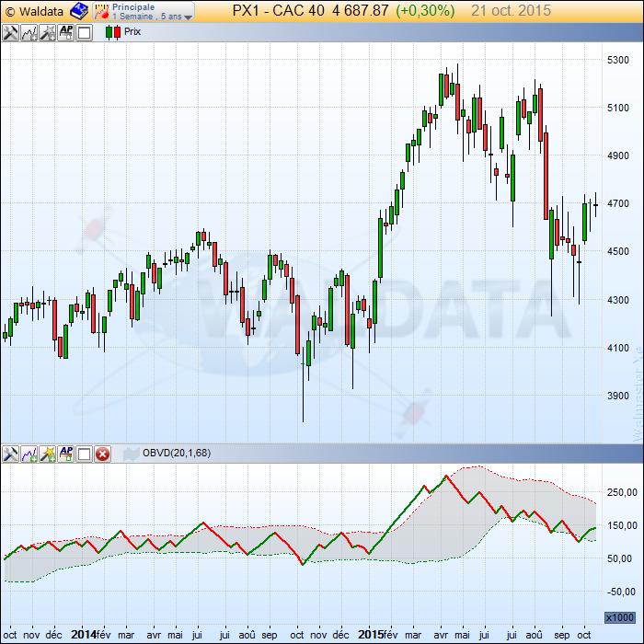Click the 5300 price axis label

618,60
